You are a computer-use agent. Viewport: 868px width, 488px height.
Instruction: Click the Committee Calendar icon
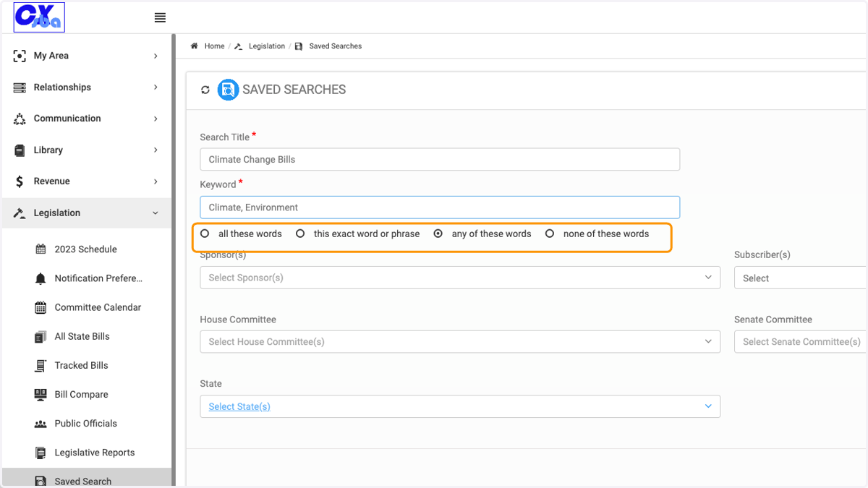coord(41,307)
